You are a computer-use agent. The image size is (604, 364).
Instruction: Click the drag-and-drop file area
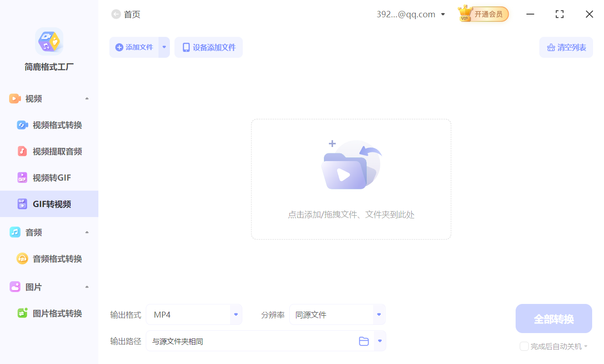[351, 179]
